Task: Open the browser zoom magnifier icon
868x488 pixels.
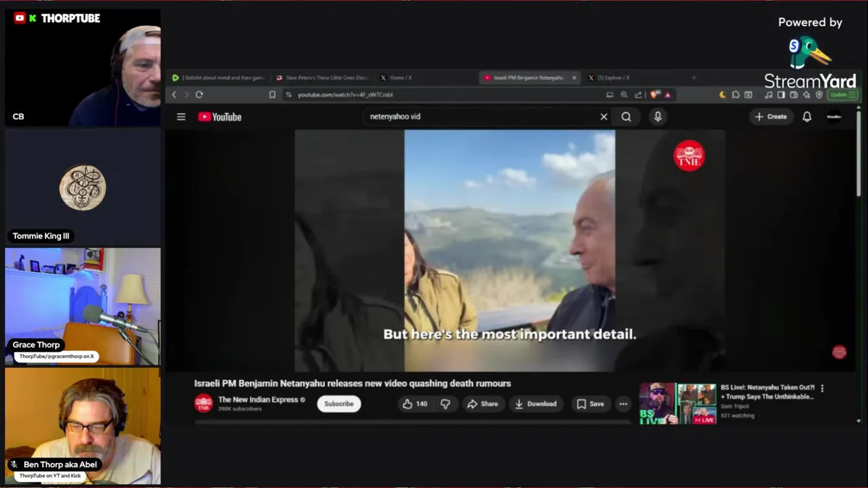Action: pyautogui.click(x=624, y=95)
